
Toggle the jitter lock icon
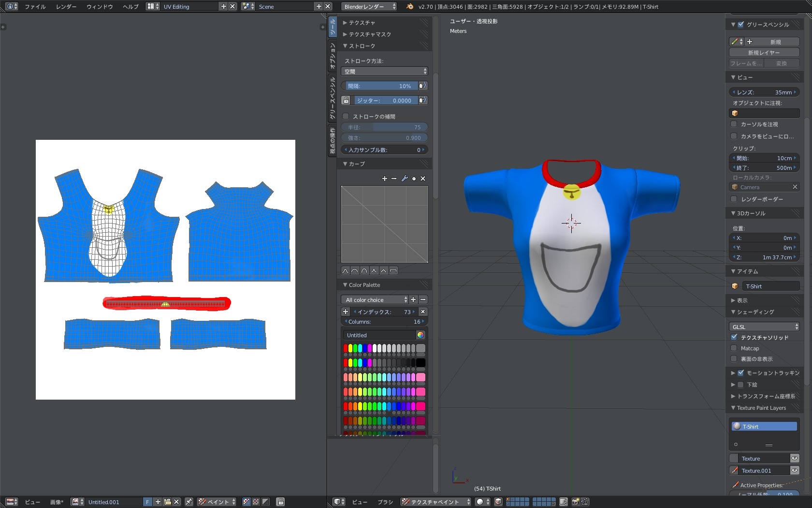[346, 100]
